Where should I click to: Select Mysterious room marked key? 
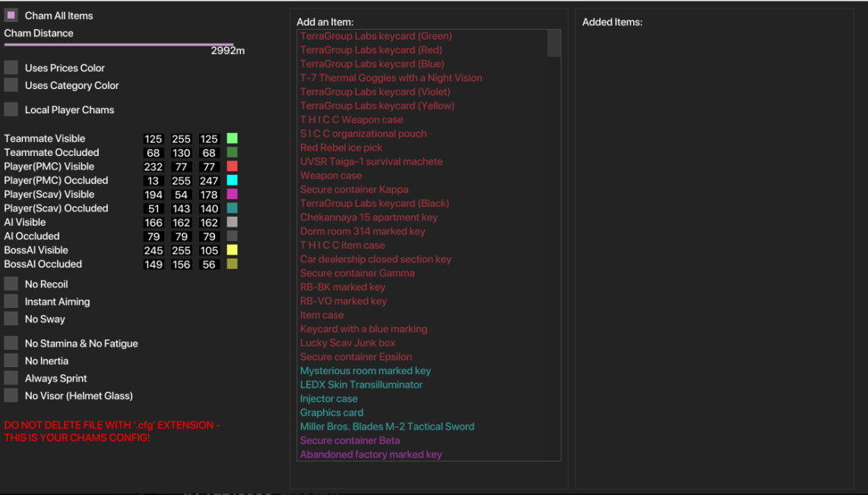point(366,370)
